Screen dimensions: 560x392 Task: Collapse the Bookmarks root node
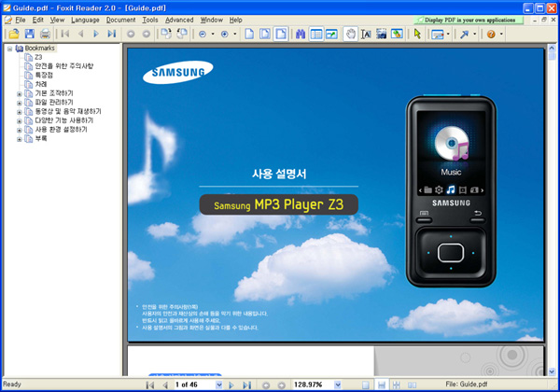click(9, 49)
